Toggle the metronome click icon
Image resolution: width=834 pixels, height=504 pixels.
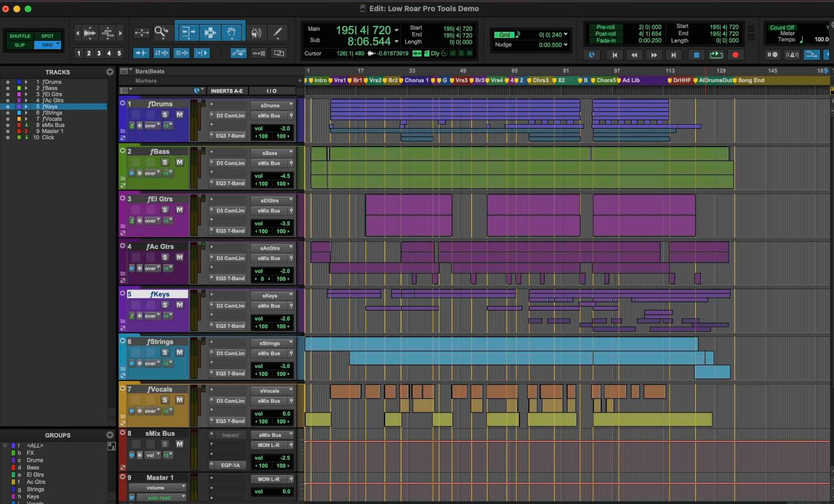[x=792, y=55]
